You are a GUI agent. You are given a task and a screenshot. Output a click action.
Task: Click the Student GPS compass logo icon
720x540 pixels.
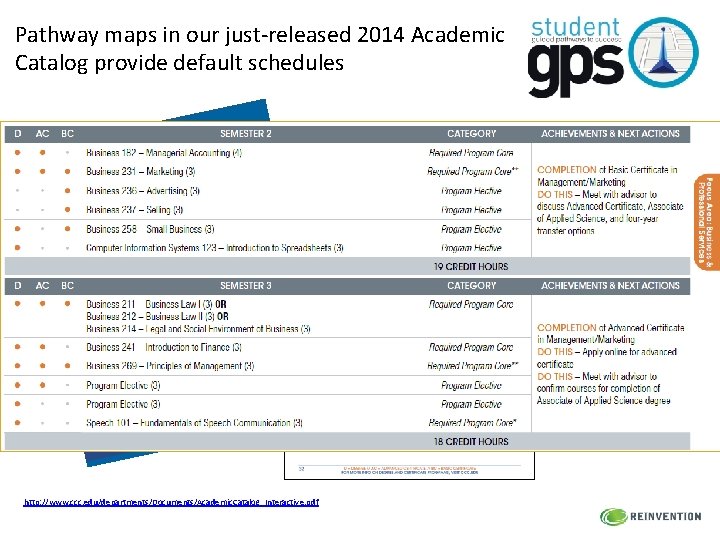click(x=664, y=52)
